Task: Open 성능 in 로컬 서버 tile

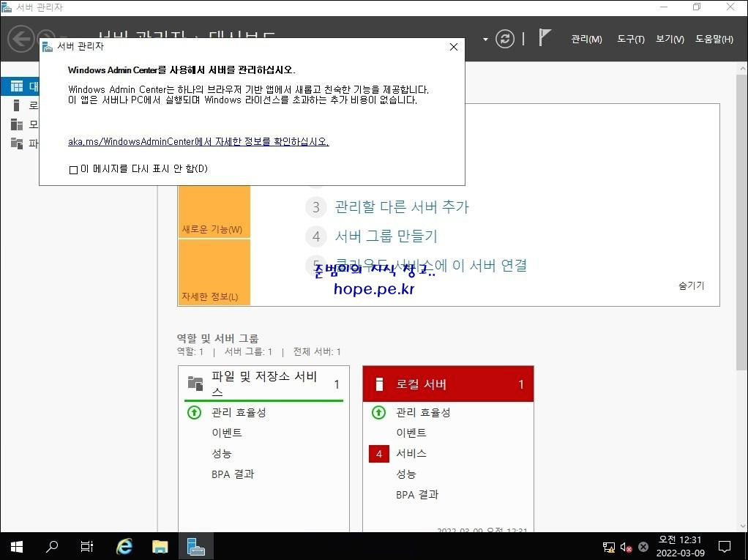Action: [x=406, y=474]
